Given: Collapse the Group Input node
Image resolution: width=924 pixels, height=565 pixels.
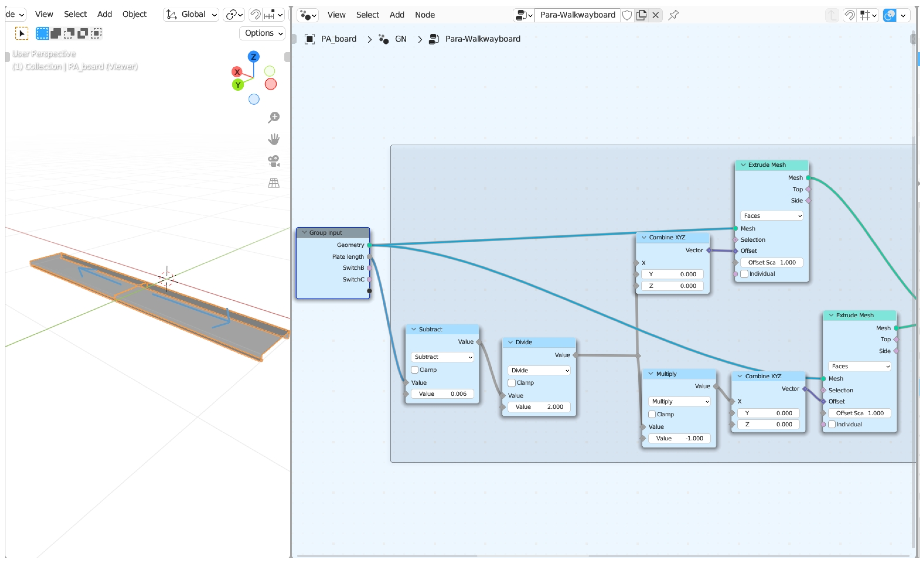Looking at the screenshot, I should [304, 232].
